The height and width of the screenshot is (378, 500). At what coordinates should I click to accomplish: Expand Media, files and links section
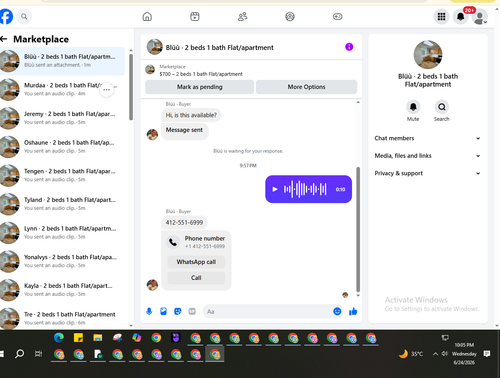pos(428,156)
